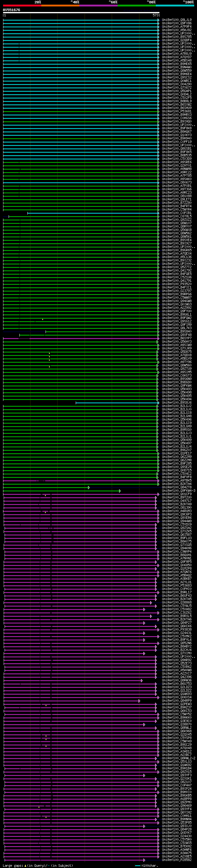The height and width of the screenshot is (868, 197).
Task: Select hit label UniRef100_C0PIB1
Action: (x=177, y=213)
